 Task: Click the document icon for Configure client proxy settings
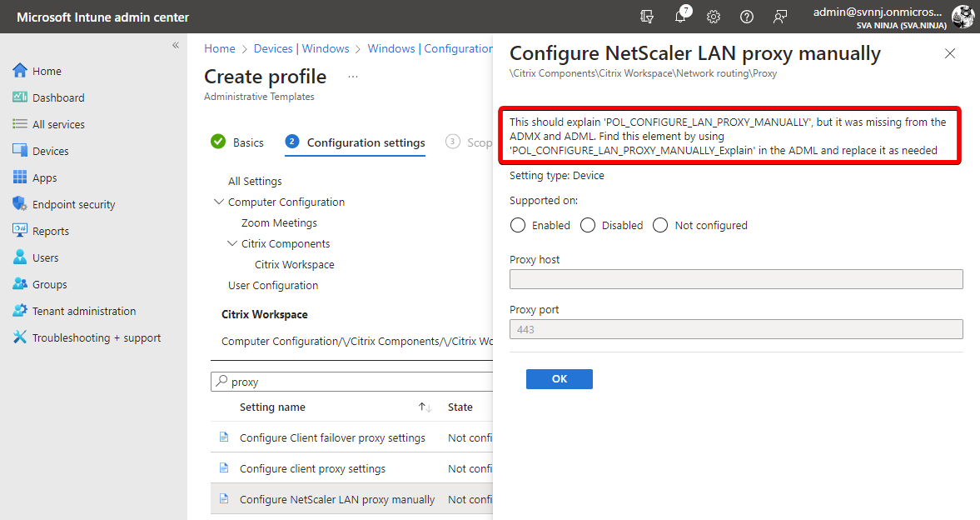tap(224, 468)
